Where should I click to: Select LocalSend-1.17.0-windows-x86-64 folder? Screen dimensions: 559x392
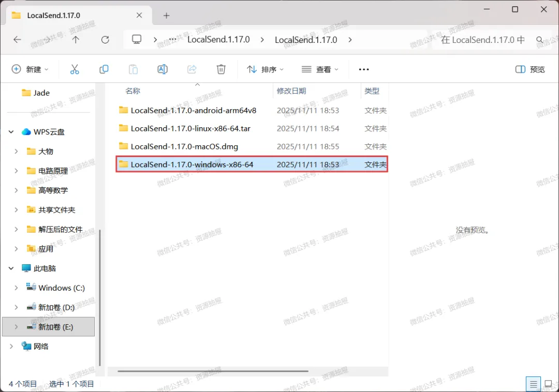coord(252,164)
